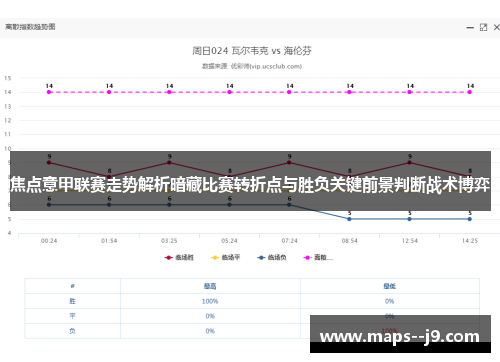The height and width of the screenshot is (362, 500).
Task: Select magenta data point 14 at 00:24
Action: [x=49, y=92]
